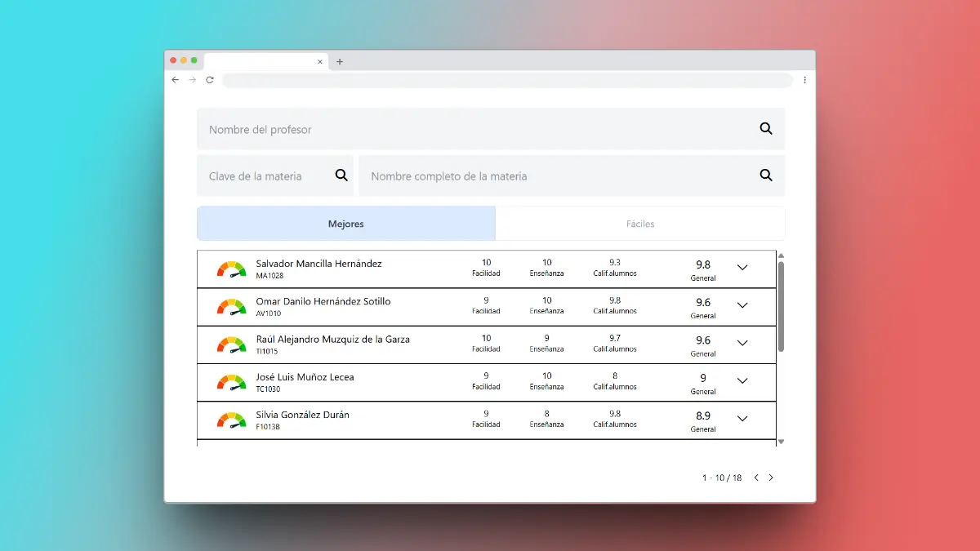Click search icon in Nombre del profesor field

click(x=766, y=129)
